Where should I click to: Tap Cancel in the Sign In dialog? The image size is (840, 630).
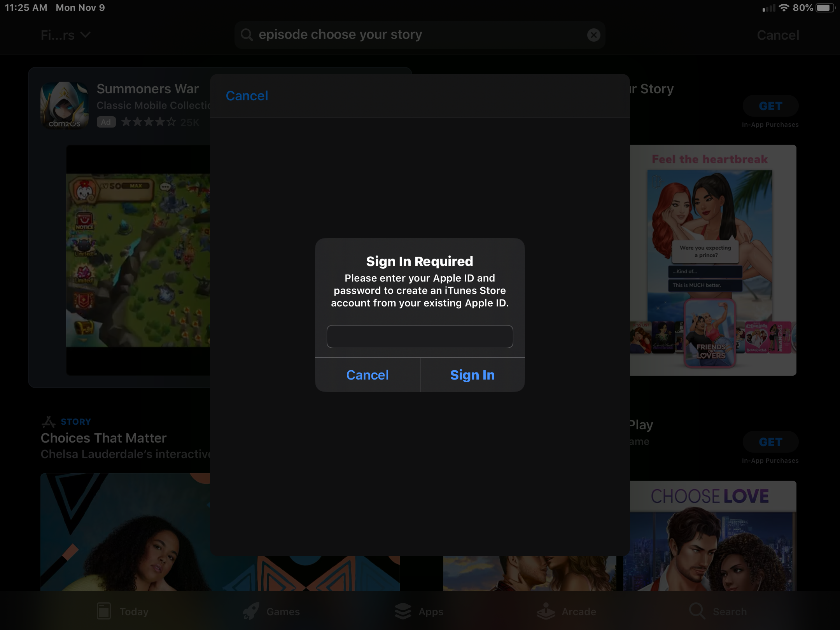(x=367, y=375)
